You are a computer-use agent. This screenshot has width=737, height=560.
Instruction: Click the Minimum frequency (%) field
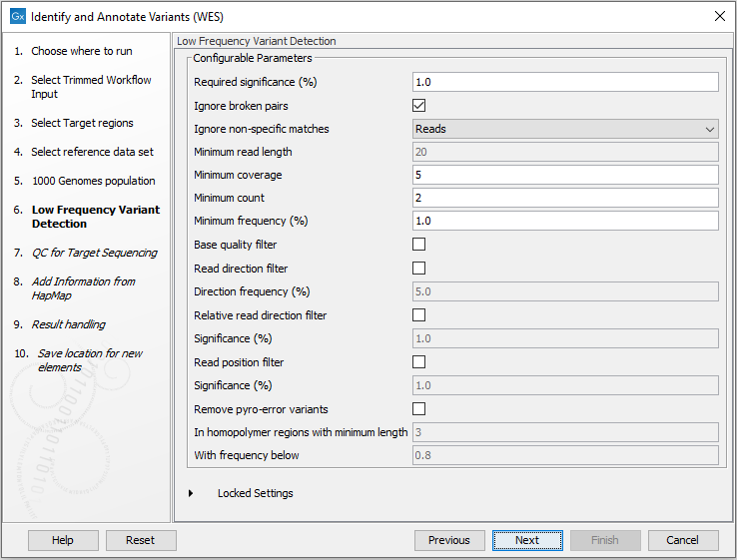click(565, 221)
